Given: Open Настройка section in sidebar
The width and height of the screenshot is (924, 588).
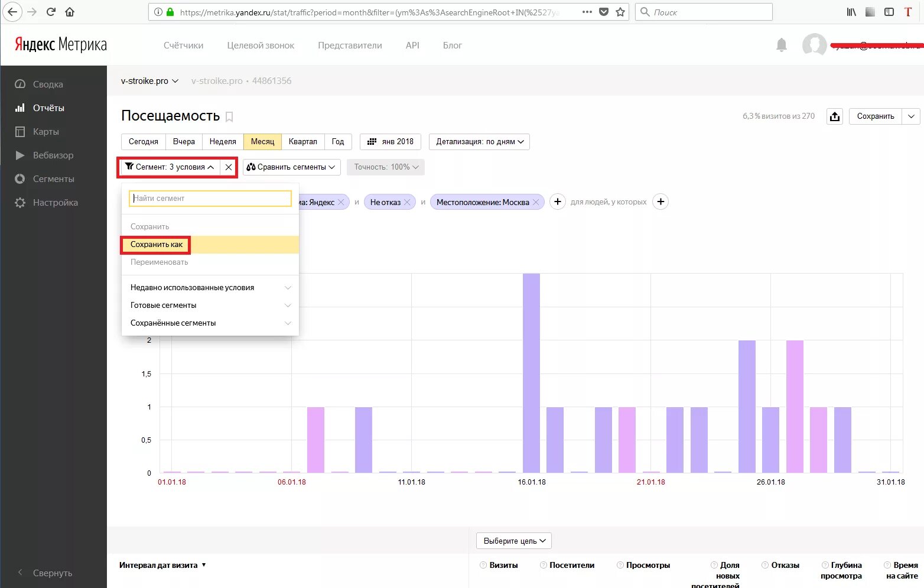Looking at the screenshot, I should point(55,203).
